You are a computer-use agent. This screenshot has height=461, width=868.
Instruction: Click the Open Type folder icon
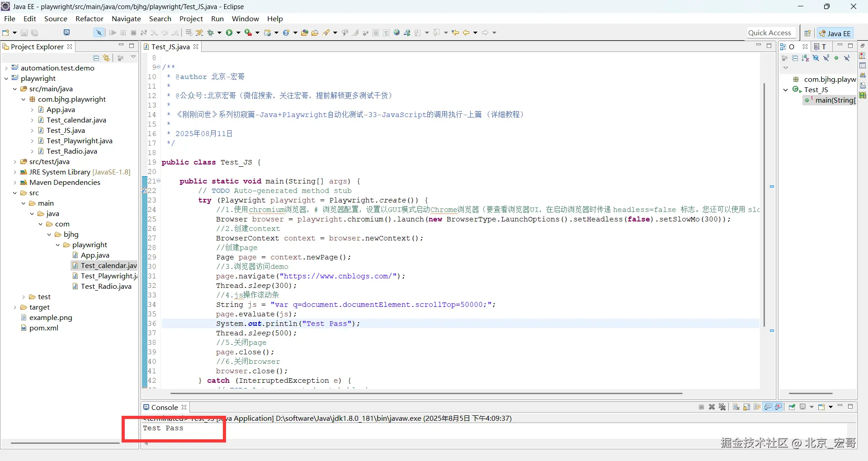(305, 33)
